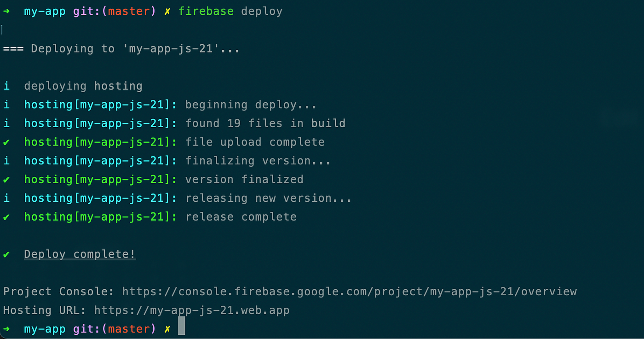Select the info icon beside 'releasing new version'
The image size is (644, 339).
pyautogui.click(x=6, y=198)
